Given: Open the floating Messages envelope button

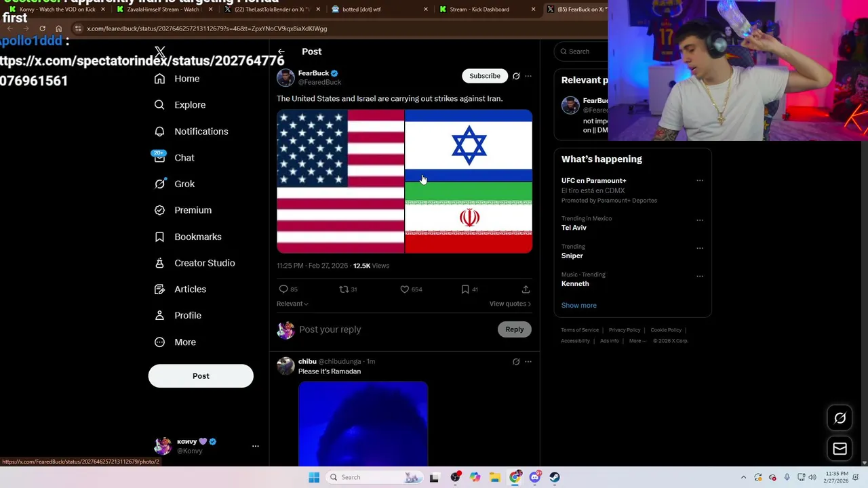Looking at the screenshot, I should (840, 449).
